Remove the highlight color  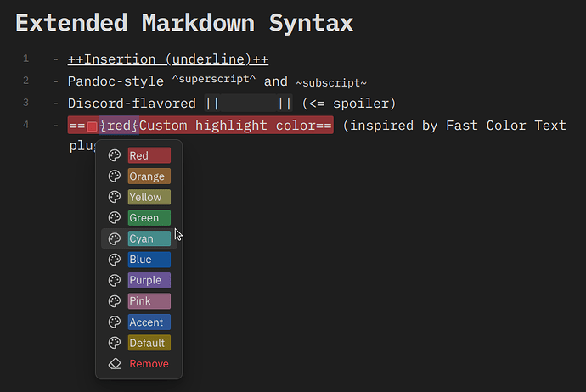149,364
